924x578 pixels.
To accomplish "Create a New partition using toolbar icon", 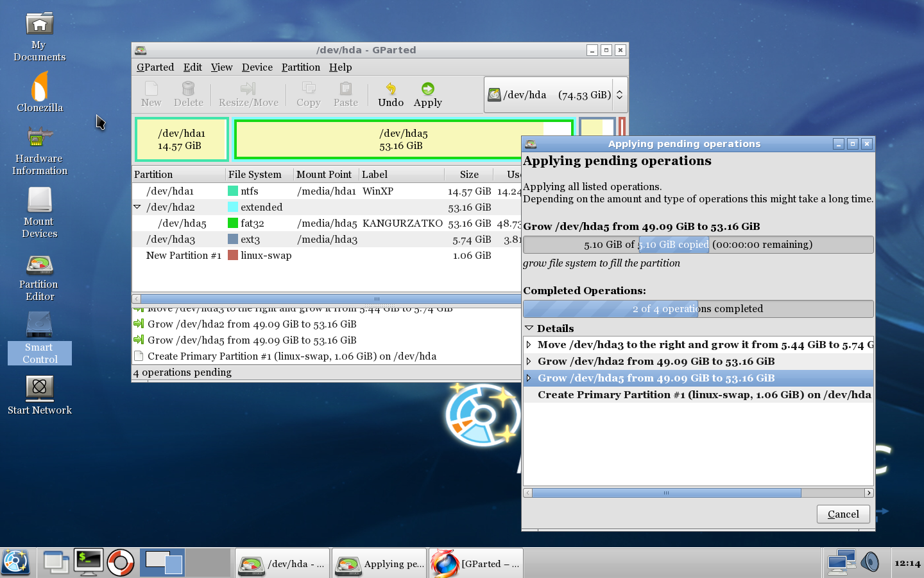I will 151,94.
